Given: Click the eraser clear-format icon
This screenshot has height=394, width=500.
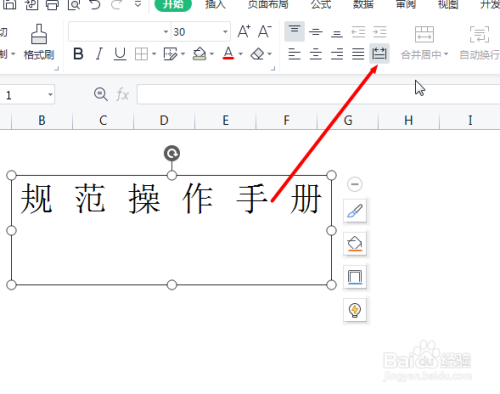Looking at the screenshot, I should point(257,54).
